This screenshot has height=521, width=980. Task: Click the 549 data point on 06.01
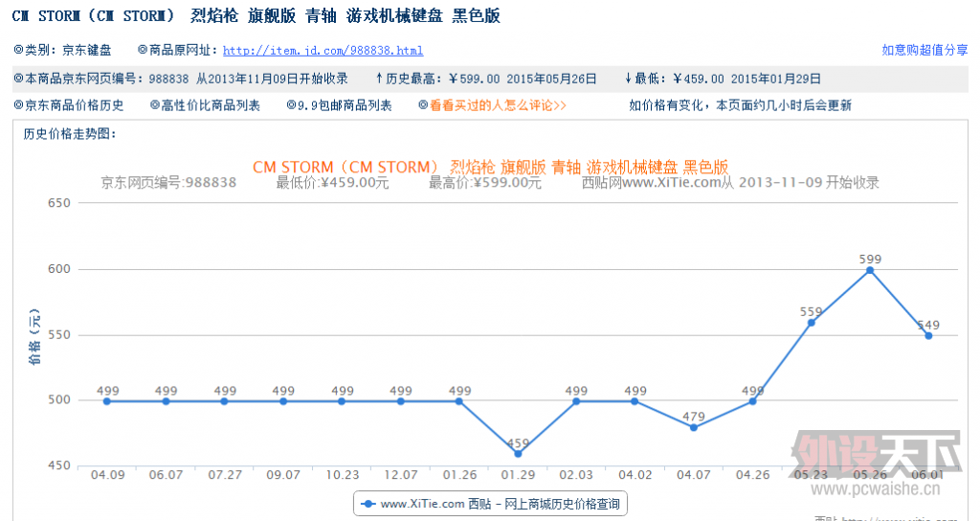928,336
